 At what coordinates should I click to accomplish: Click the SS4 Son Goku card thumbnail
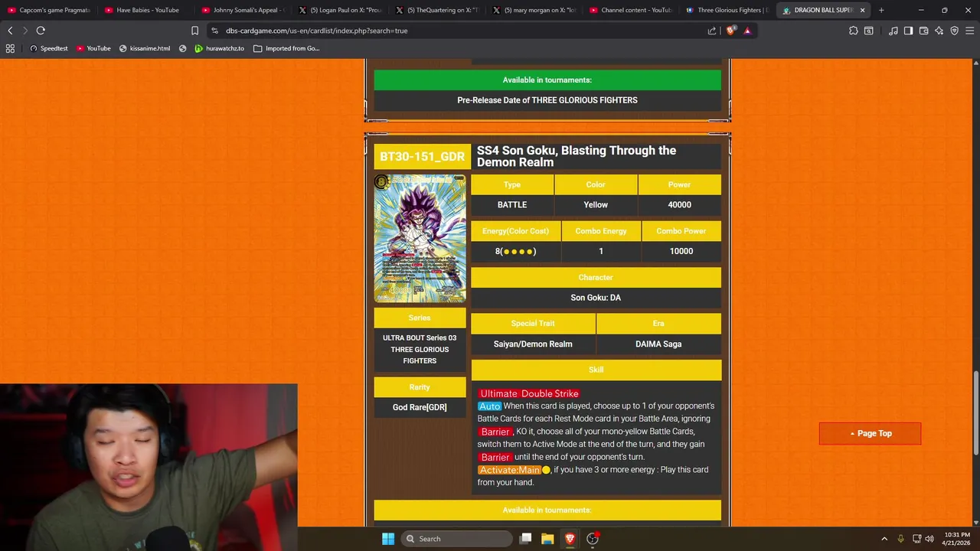(x=420, y=238)
